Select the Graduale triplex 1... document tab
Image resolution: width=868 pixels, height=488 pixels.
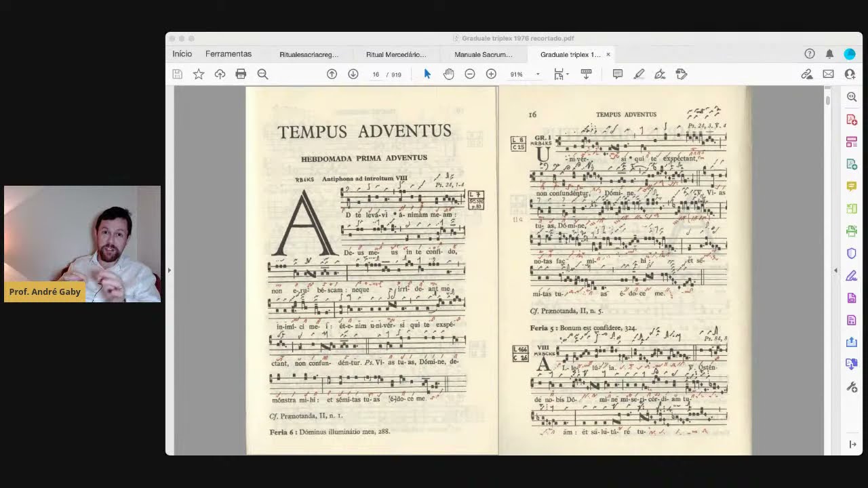570,54
